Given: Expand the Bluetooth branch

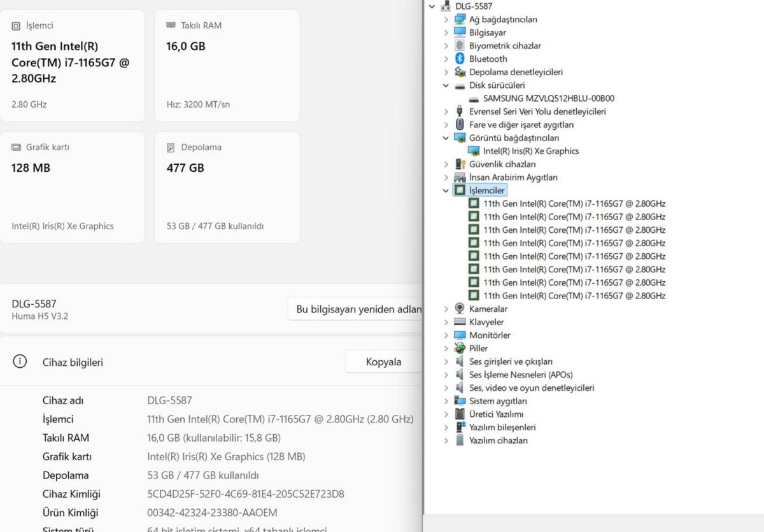Looking at the screenshot, I should (x=446, y=59).
